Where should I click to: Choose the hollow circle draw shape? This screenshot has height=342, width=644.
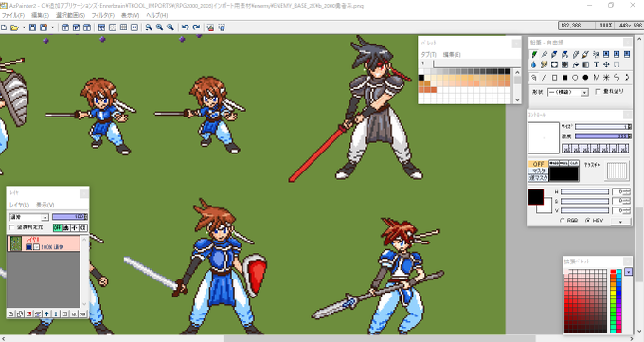[575, 78]
